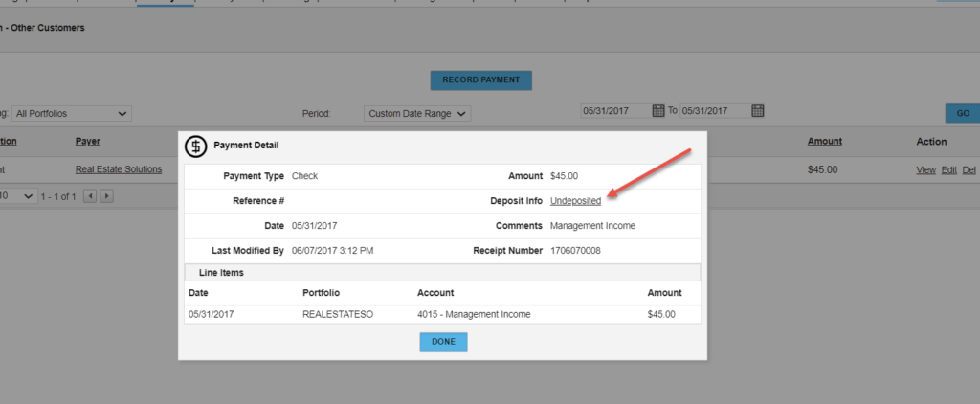The height and width of the screenshot is (404, 980).
Task: Click the start date field 05/31/2017
Action: tap(615, 111)
